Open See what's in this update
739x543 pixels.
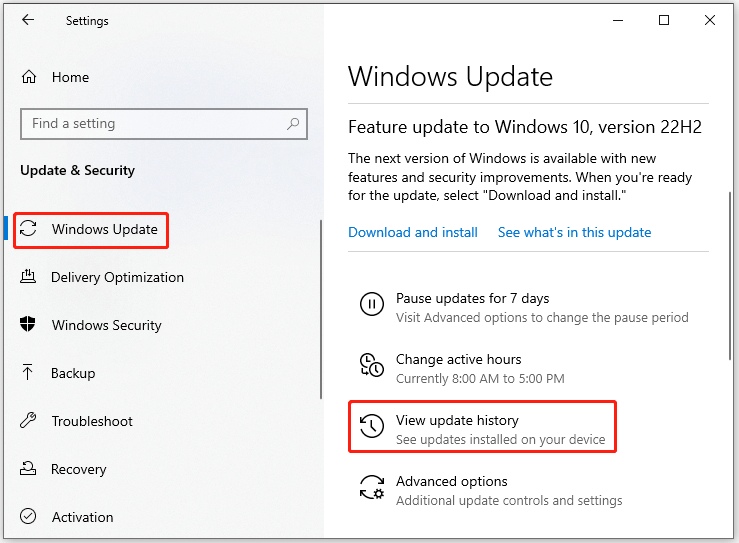(575, 232)
